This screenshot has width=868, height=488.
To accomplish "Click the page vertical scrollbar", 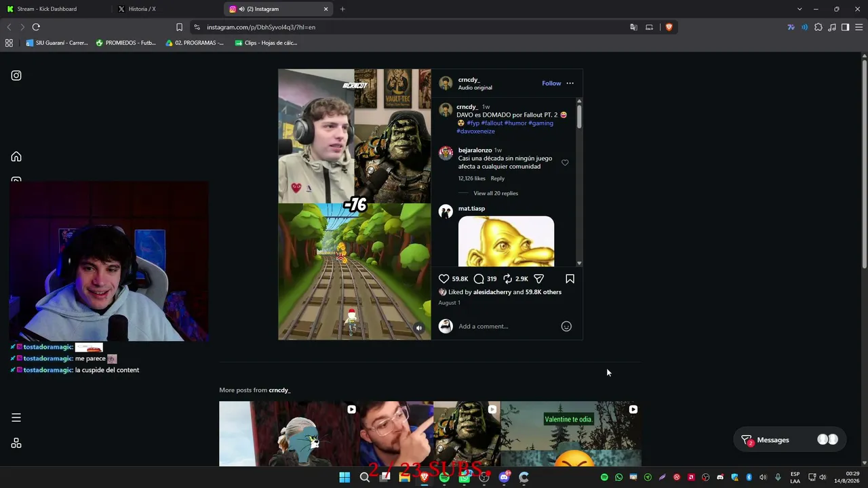I will click(x=865, y=163).
